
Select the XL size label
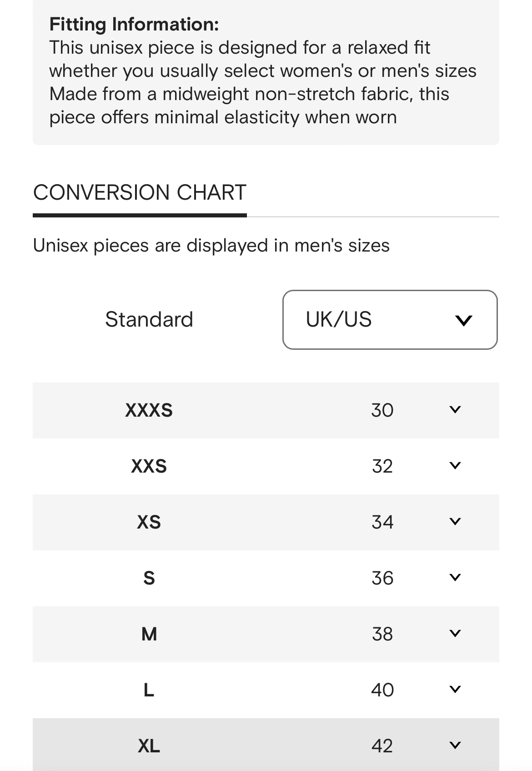point(149,746)
